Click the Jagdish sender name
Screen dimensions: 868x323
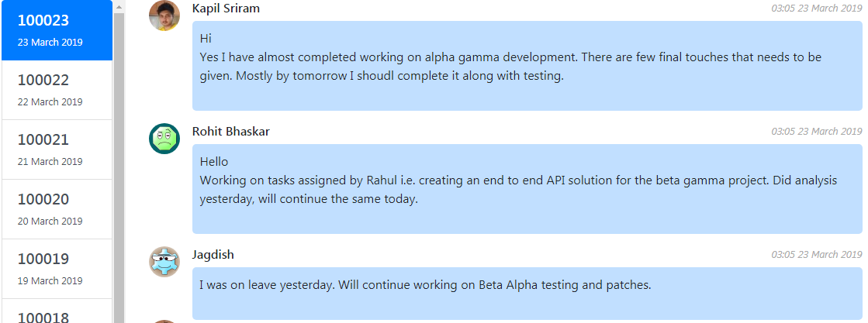(213, 255)
